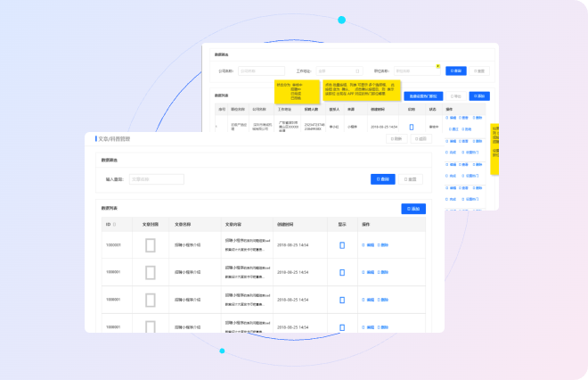Open the first article's cover thumbnail
The width and height of the screenshot is (588, 380).
tap(151, 245)
